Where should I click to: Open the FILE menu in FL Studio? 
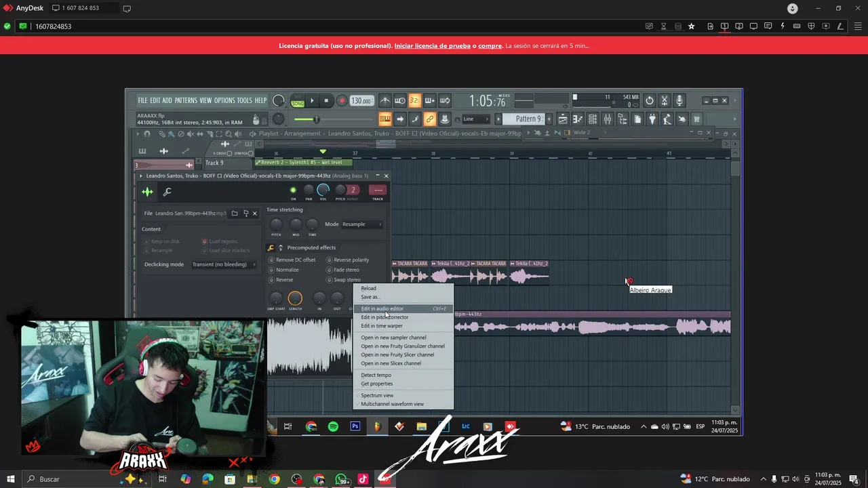142,100
